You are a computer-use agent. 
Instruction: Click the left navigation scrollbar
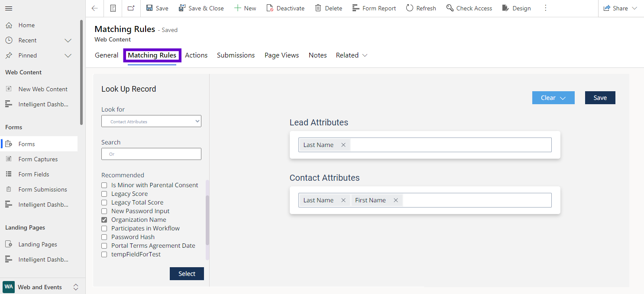pyautogui.click(x=81, y=73)
